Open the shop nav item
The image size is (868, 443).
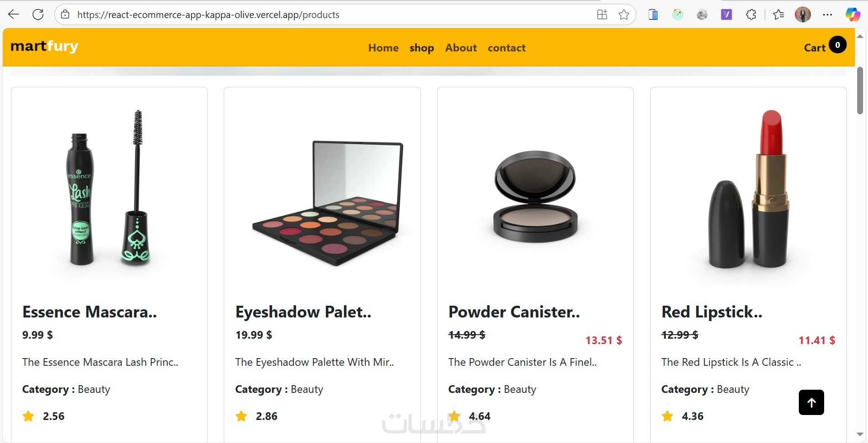point(421,48)
